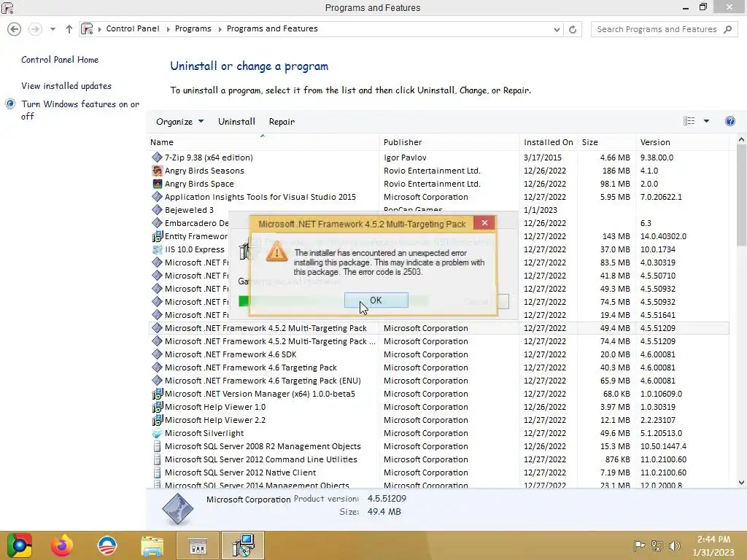The height and width of the screenshot is (560, 747).
Task: Open Control Panel Home link
Action: (60, 60)
